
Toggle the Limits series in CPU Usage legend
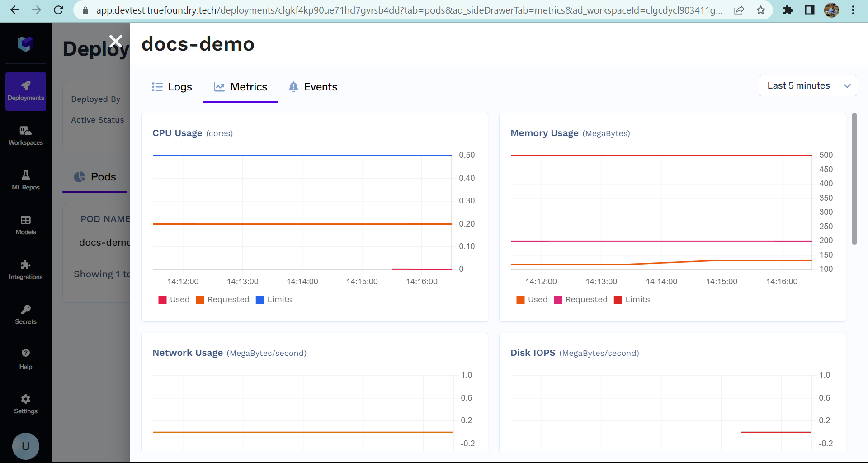point(274,300)
